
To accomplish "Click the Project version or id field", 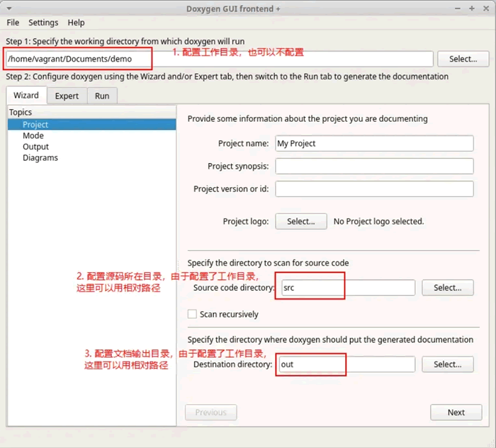I will click(x=374, y=189).
